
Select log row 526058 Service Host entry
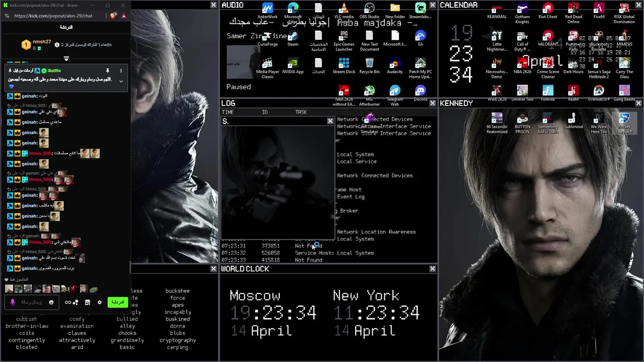(298, 253)
